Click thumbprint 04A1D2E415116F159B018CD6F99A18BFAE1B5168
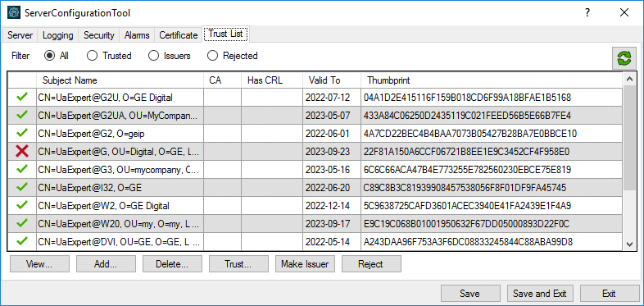Screen dimensions: 644x306 pyautogui.click(x=467, y=98)
